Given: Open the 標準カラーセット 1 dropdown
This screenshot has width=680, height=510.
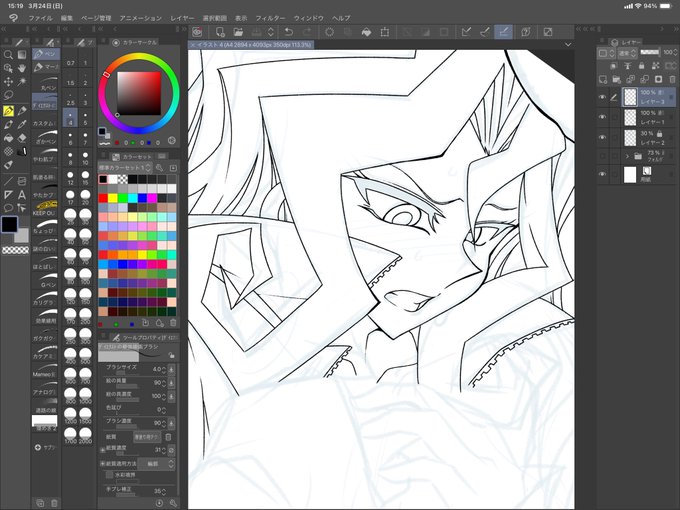Looking at the screenshot, I should 125,167.
